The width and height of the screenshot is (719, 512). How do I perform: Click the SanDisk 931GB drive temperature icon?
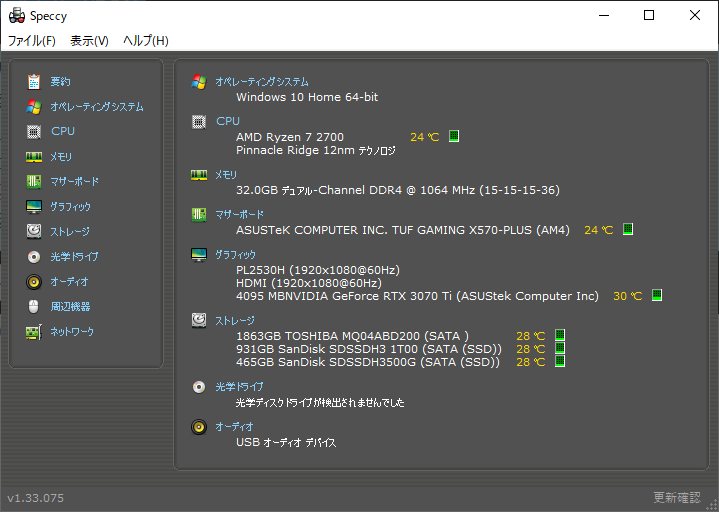(559, 348)
